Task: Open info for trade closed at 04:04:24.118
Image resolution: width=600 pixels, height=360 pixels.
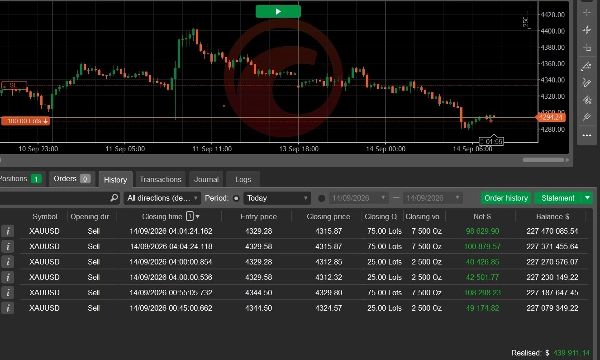Action: click(x=8, y=246)
